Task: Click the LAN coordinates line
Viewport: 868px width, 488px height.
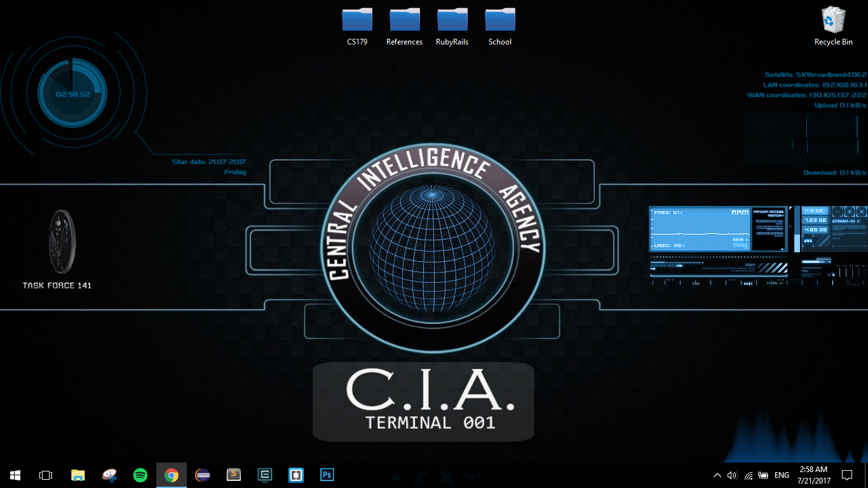Action: tap(815, 85)
